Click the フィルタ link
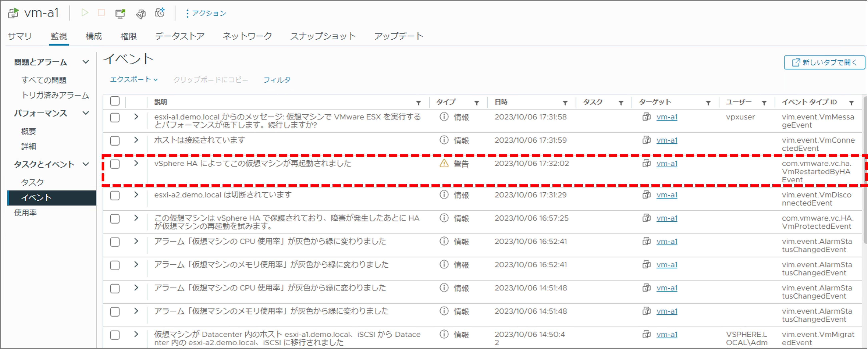The image size is (868, 349). tap(277, 80)
